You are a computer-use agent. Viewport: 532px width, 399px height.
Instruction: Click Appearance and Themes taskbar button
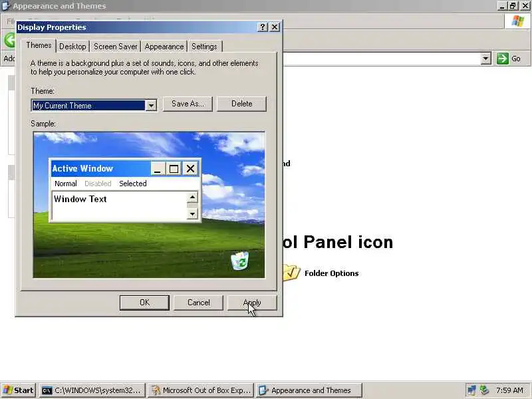pyautogui.click(x=309, y=390)
